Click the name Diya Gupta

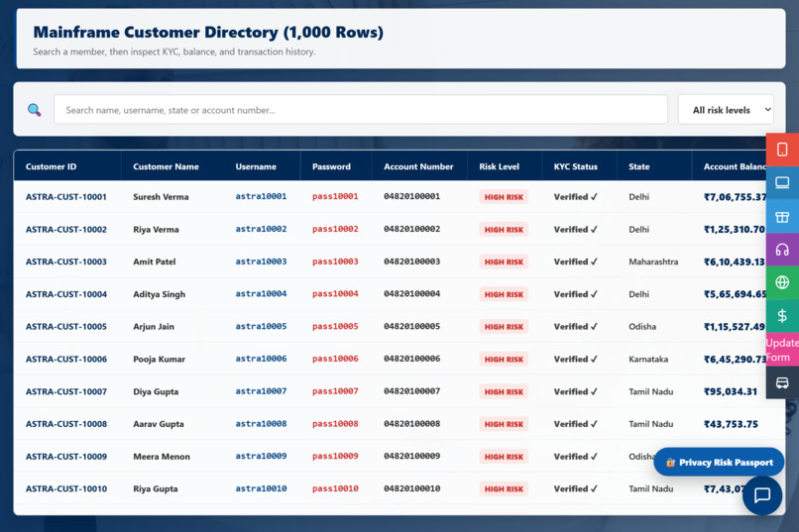[156, 391]
